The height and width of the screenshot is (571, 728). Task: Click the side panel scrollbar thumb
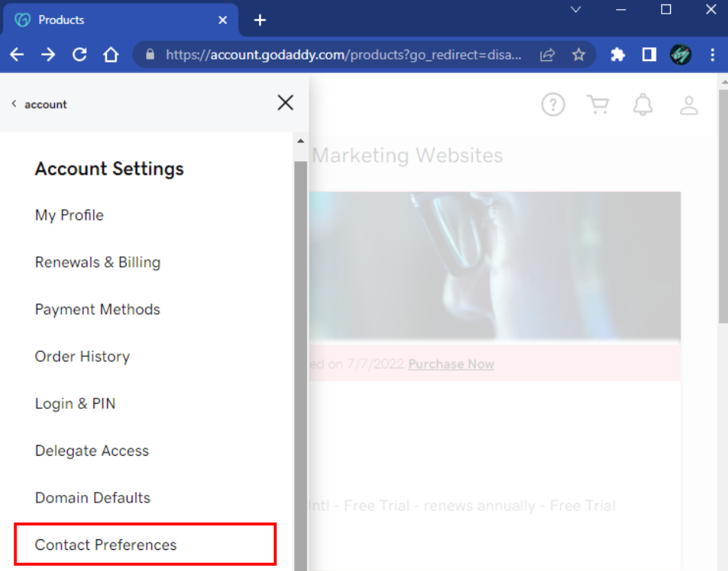pos(301,365)
